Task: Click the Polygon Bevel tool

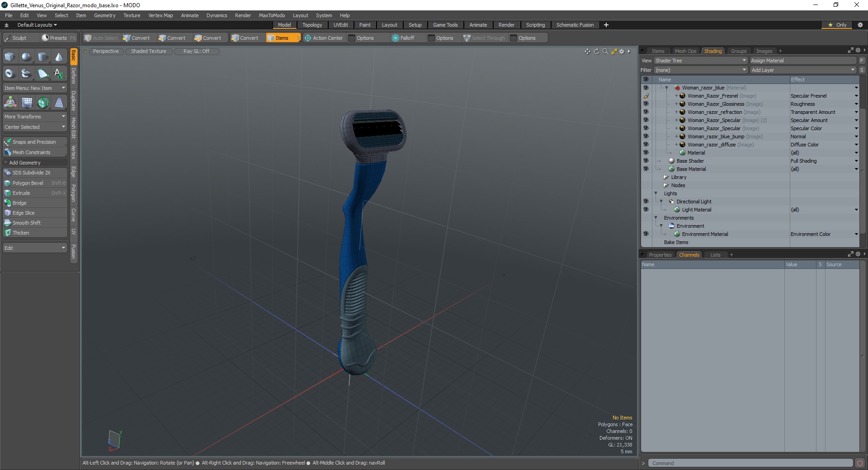Action: pyautogui.click(x=35, y=183)
